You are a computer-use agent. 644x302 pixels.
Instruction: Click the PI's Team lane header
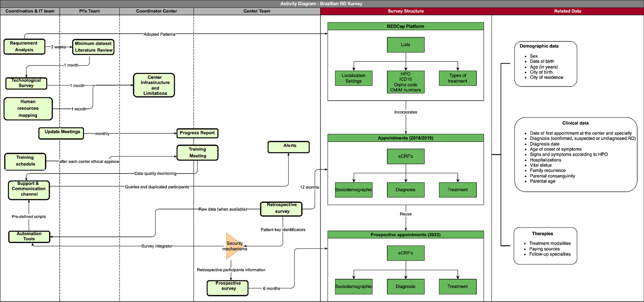[x=89, y=11]
